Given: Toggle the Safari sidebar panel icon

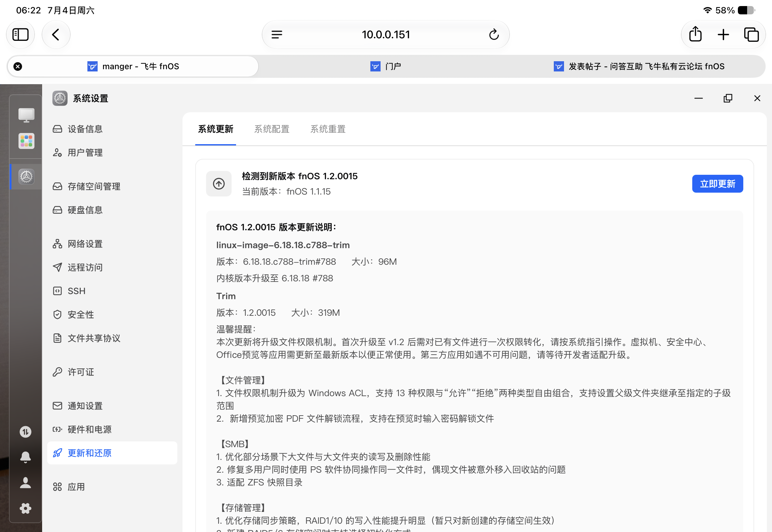Looking at the screenshot, I should point(20,34).
